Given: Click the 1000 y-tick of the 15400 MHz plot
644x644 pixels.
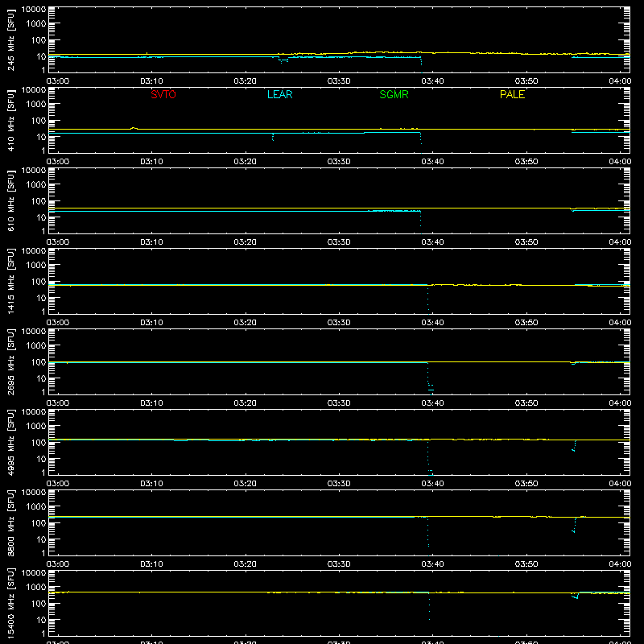Looking at the screenshot, I should (36, 588).
